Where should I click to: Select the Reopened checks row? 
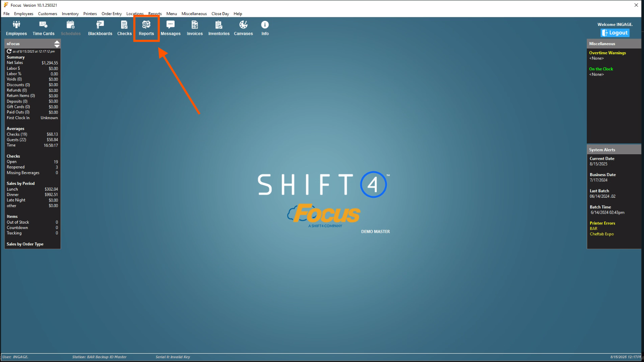coord(32,167)
